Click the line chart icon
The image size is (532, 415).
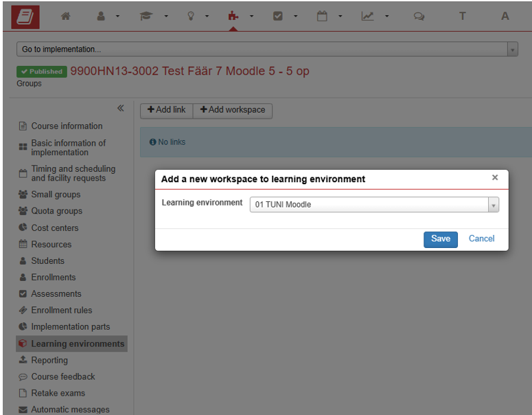point(367,16)
